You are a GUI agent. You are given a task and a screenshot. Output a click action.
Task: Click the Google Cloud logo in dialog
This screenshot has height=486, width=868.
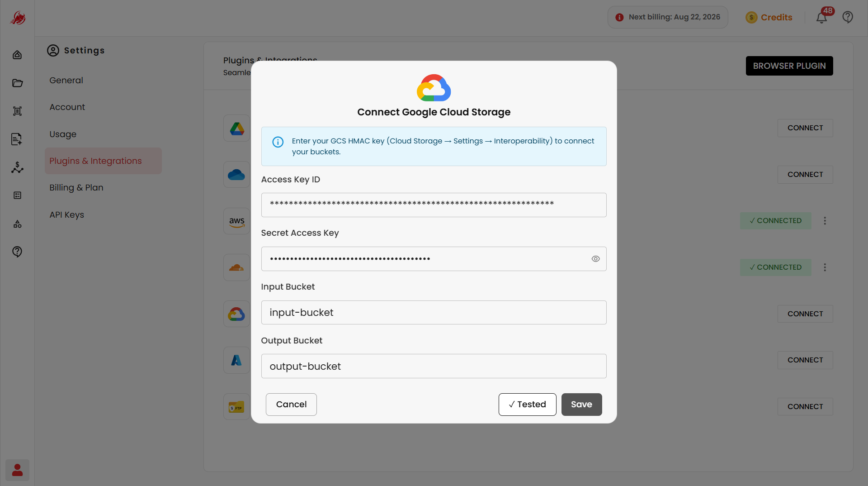pos(434,88)
